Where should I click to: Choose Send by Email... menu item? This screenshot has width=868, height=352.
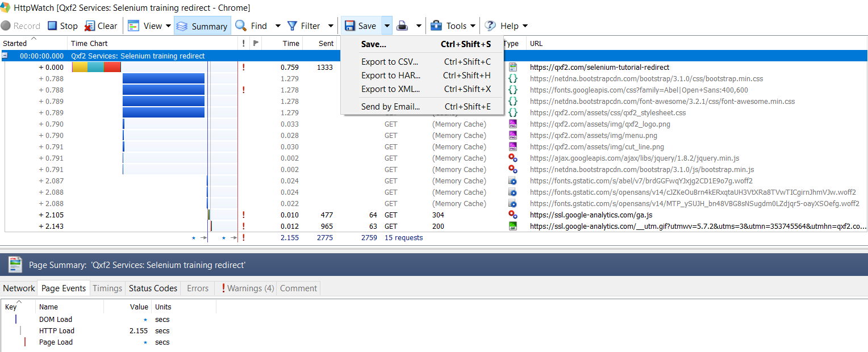tap(422, 107)
